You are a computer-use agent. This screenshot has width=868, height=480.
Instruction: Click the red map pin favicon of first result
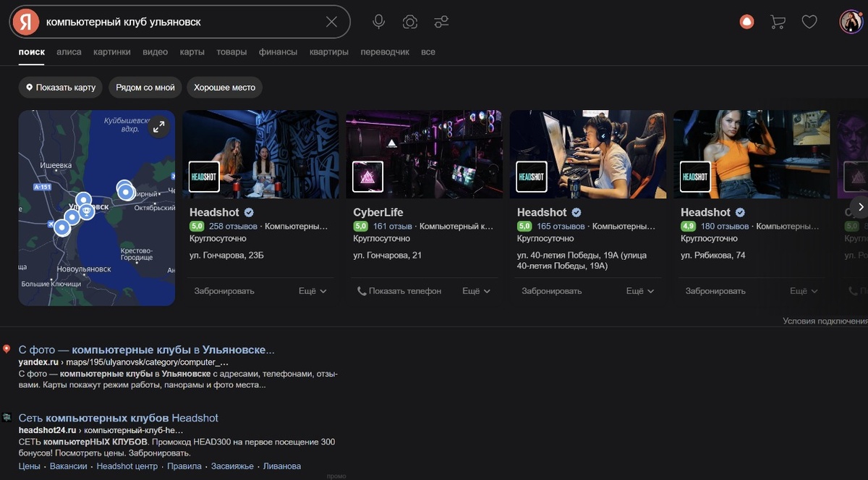(x=7, y=350)
